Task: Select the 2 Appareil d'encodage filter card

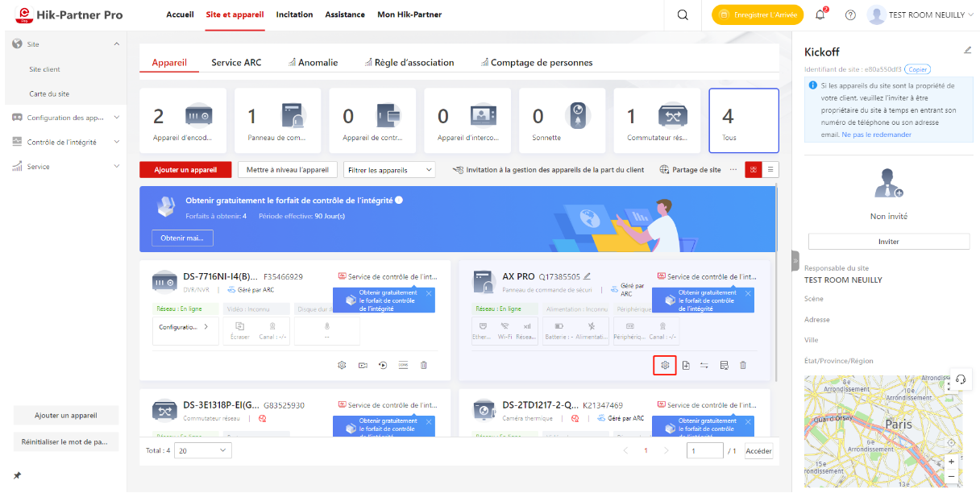Action: (182, 120)
